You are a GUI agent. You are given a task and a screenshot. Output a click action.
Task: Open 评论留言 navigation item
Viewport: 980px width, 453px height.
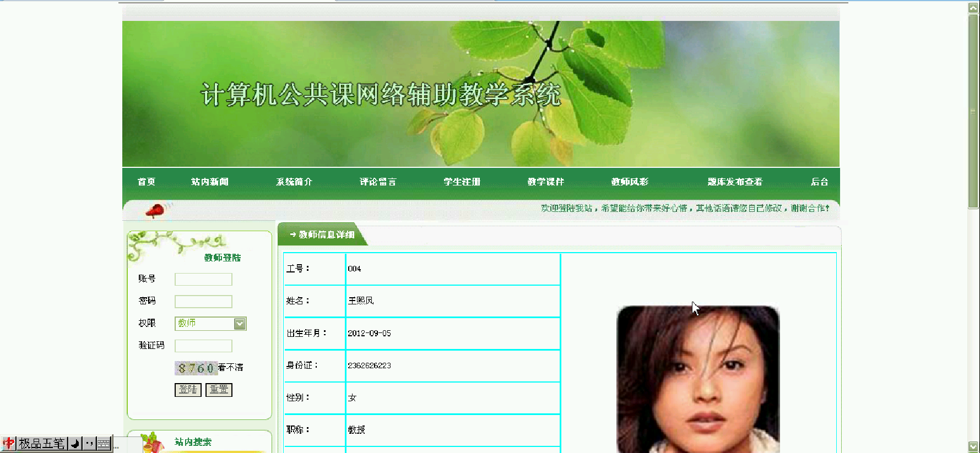coord(378,182)
